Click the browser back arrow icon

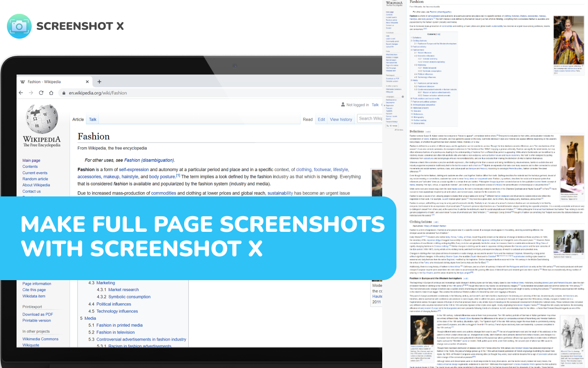coord(21,92)
